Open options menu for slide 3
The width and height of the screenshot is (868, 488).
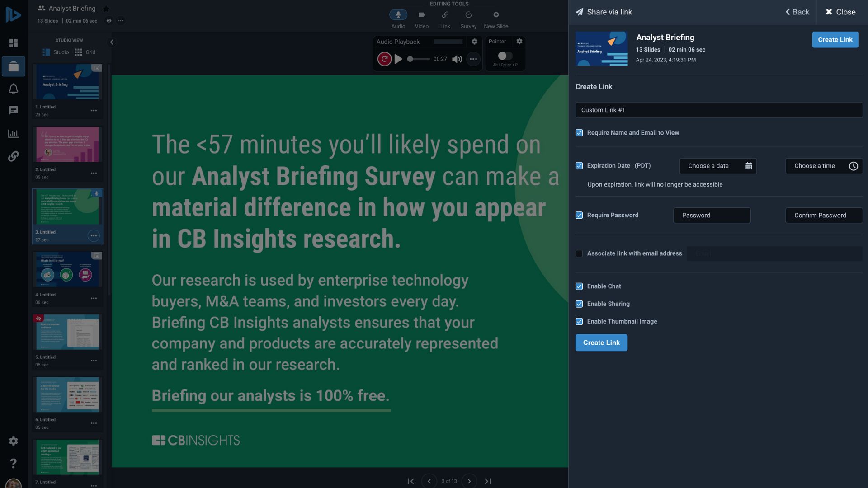(94, 236)
